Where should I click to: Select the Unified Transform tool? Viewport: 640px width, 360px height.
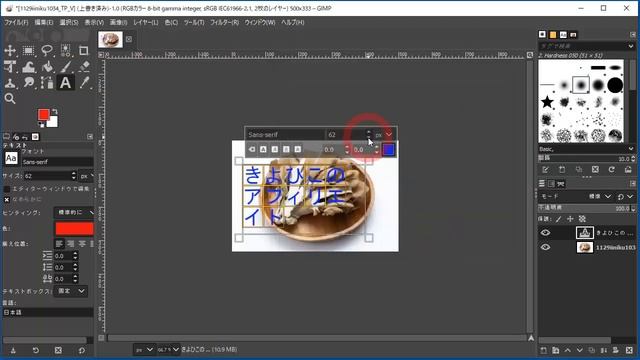10,67
